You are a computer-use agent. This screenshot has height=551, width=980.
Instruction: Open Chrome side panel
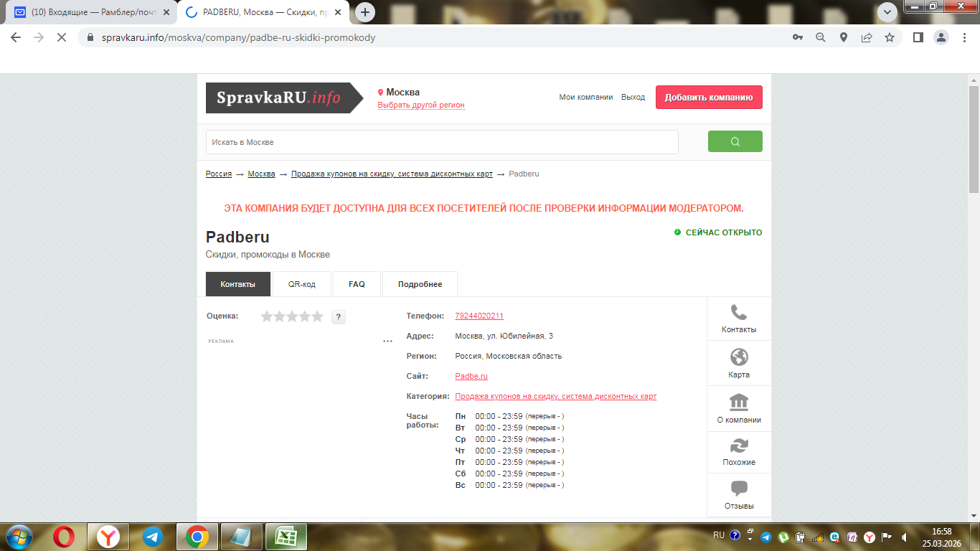(918, 37)
